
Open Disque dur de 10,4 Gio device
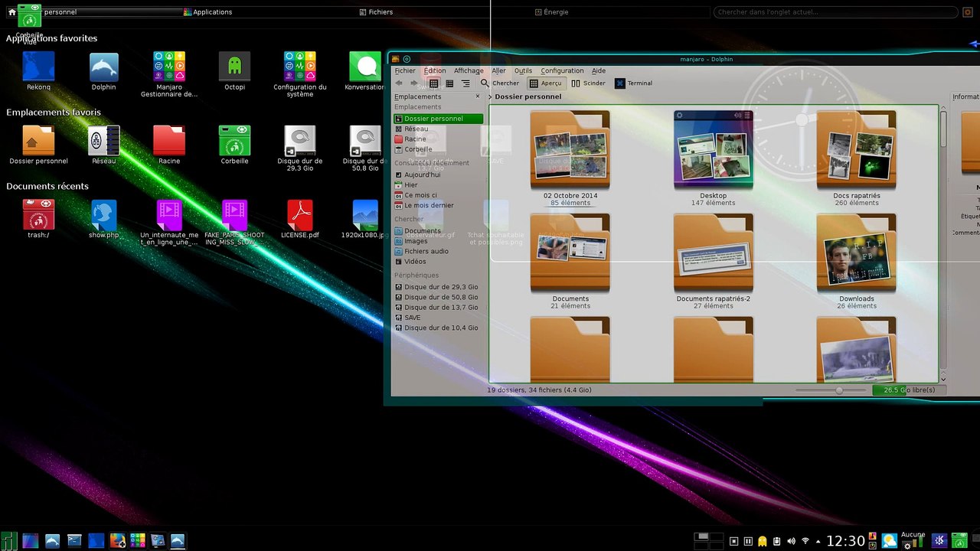pos(439,328)
